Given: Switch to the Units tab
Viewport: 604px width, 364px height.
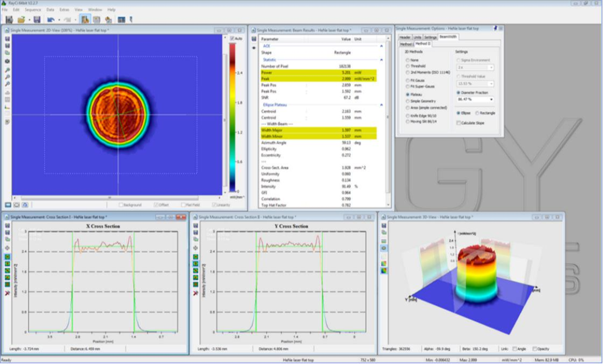Looking at the screenshot, I should click(x=418, y=37).
